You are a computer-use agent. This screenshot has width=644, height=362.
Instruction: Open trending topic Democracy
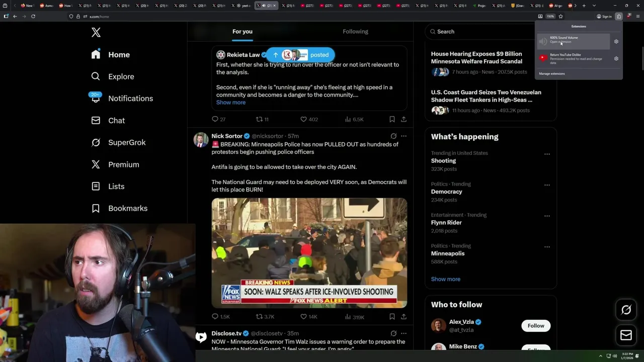pyautogui.click(x=446, y=192)
